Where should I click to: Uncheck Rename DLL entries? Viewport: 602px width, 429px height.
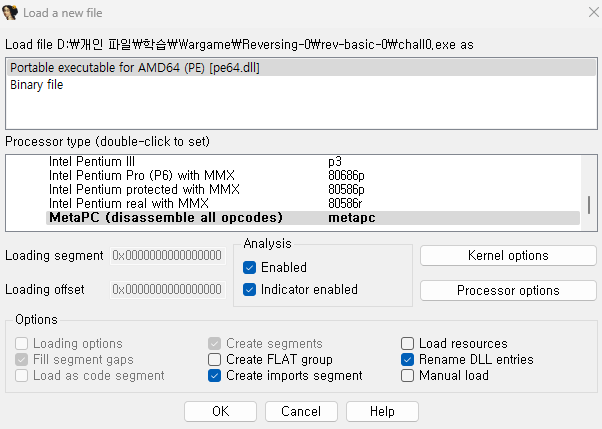[x=408, y=360]
